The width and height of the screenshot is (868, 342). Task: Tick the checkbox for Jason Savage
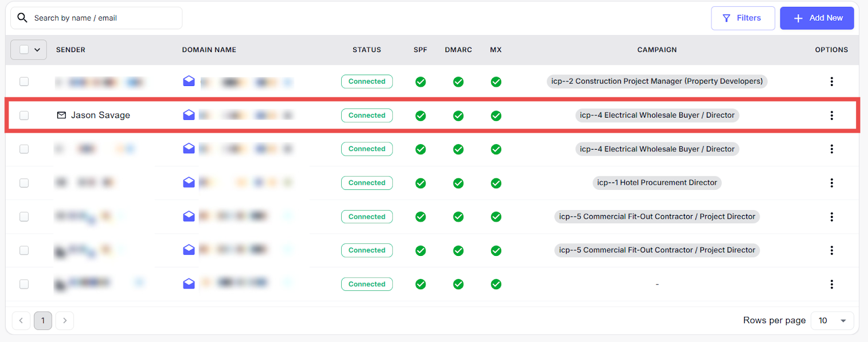click(24, 115)
